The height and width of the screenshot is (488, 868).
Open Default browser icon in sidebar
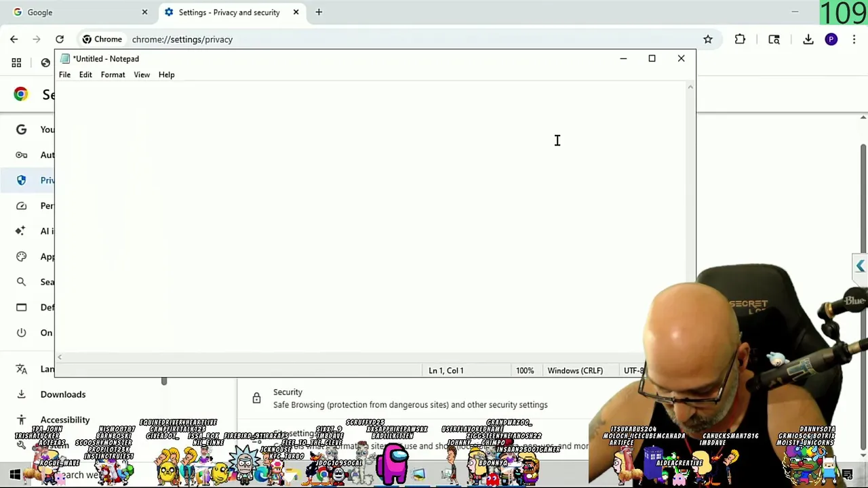[21, 307]
